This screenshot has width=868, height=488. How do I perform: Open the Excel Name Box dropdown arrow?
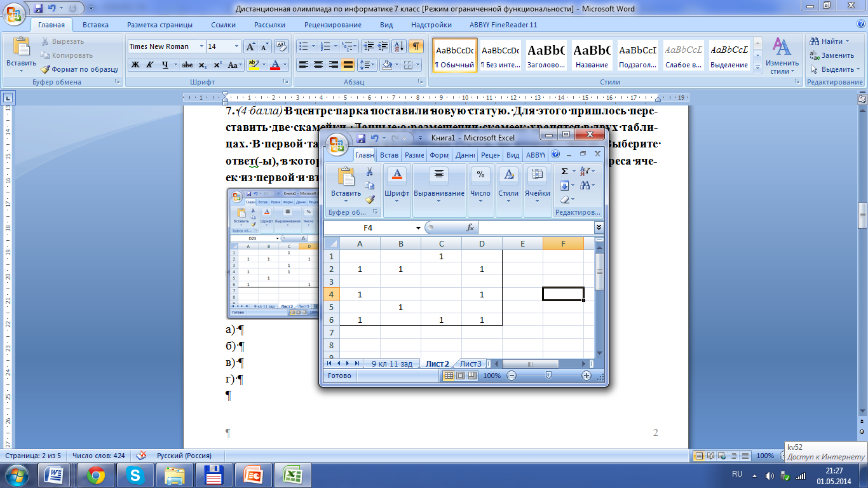click(418, 227)
